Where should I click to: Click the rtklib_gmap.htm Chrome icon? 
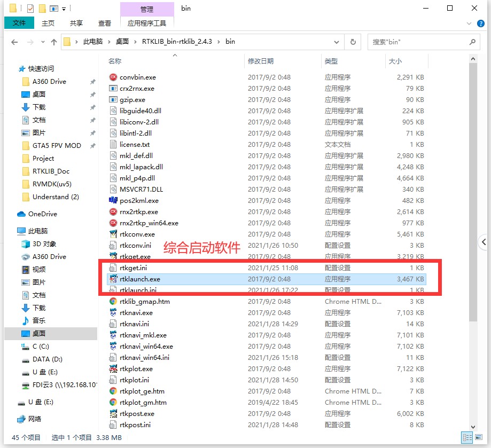point(113,301)
